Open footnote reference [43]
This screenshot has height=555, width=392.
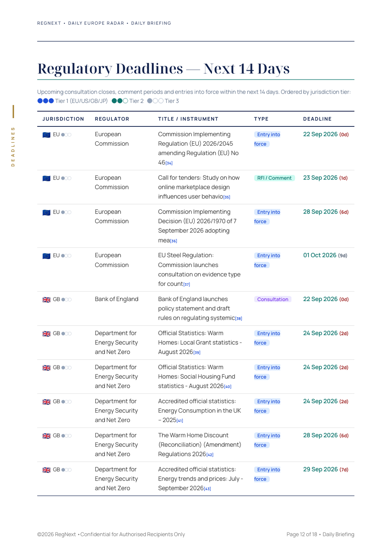tap(207, 489)
